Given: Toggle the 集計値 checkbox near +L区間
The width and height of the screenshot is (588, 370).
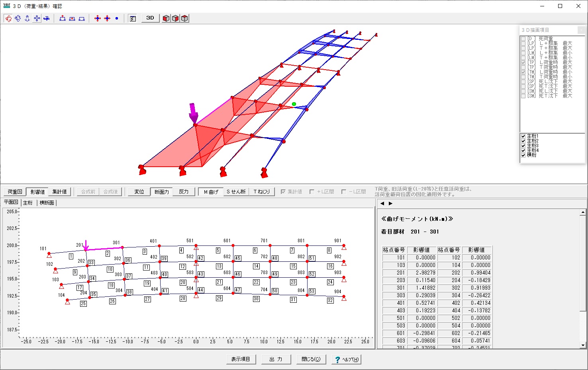Looking at the screenshot, I should pyautogui.click(x=283, y=192).
